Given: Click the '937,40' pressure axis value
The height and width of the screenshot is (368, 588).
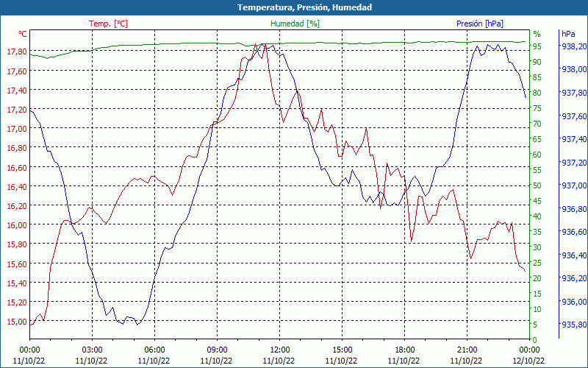Looking at the screenshot, I should pos(574,139).
